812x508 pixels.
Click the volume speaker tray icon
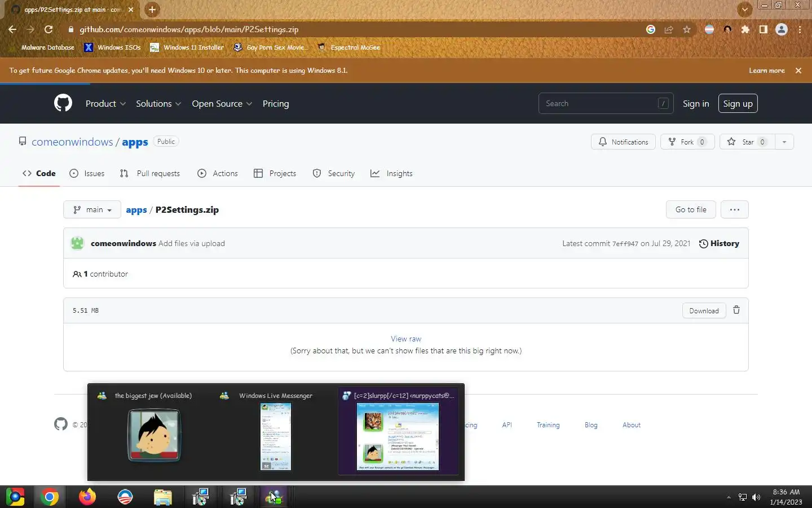click(756, 497)
